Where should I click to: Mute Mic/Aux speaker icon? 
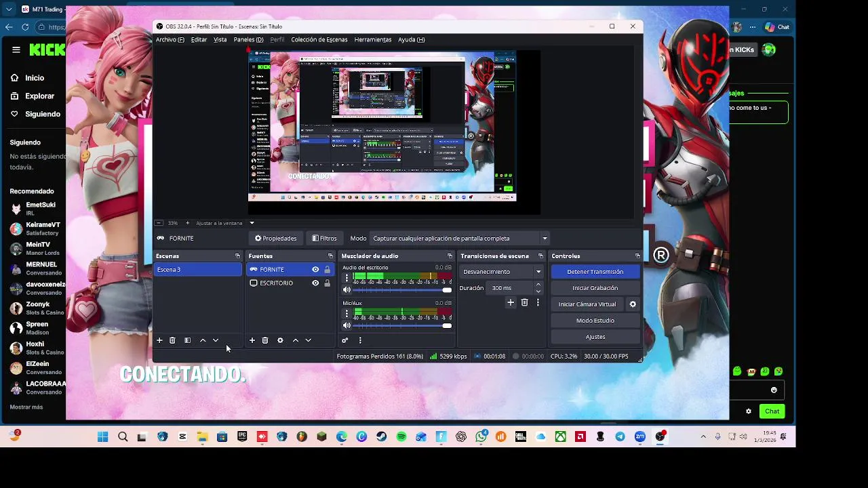tap(347, 325)
